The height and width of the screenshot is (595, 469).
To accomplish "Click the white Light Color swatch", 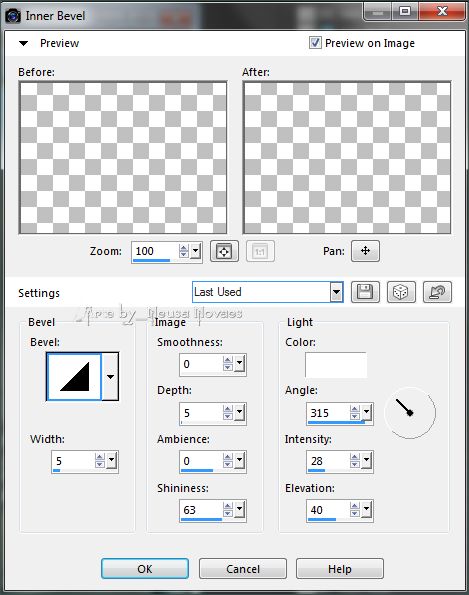I will pos(336,365).
